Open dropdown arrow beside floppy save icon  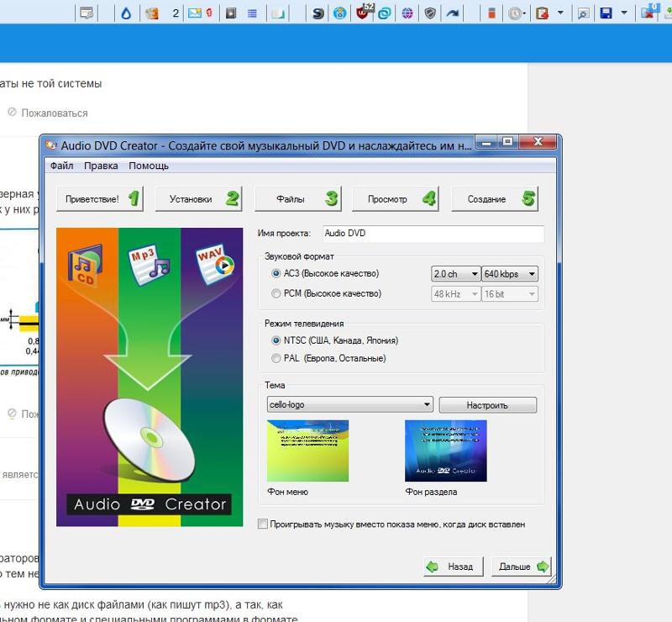[x=624, y=13]
